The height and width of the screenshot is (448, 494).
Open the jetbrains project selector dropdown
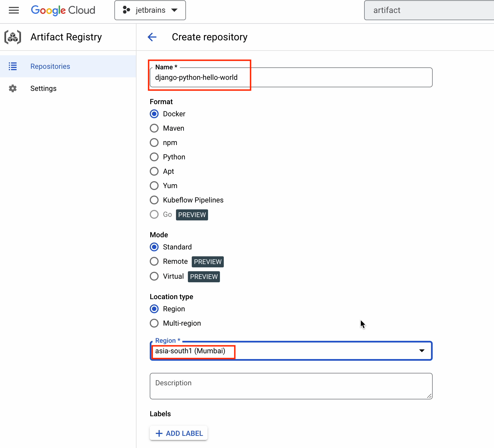coord(150,10)
